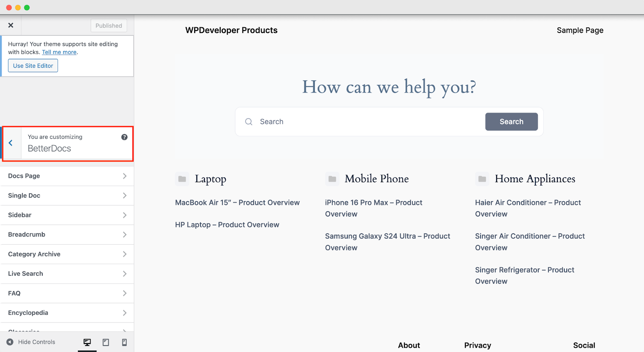
Task: Switch to desktop preview device icon
Action: (87, 342)
